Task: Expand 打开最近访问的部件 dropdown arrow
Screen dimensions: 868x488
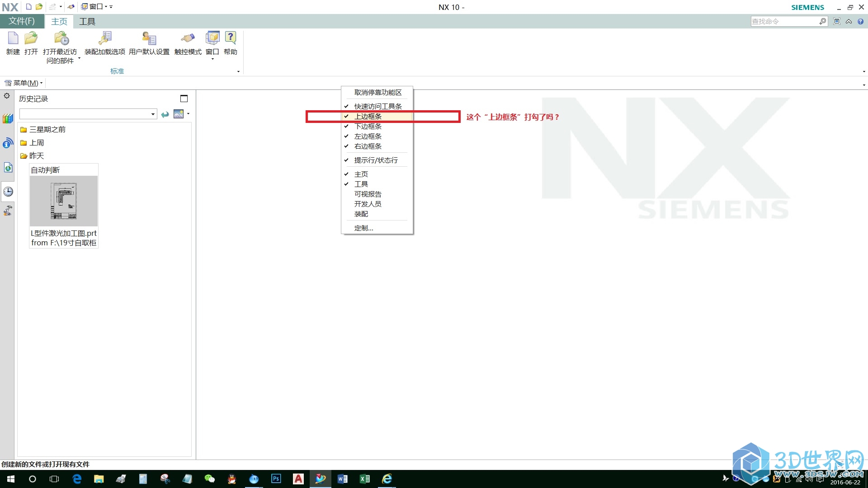Action: pos(79,58)
